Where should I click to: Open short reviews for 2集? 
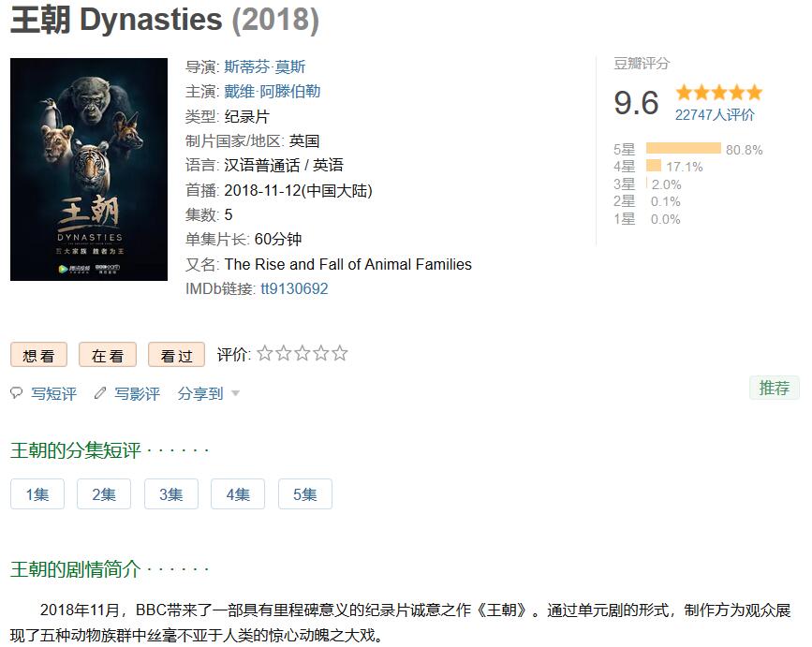(x=104, y=494)
